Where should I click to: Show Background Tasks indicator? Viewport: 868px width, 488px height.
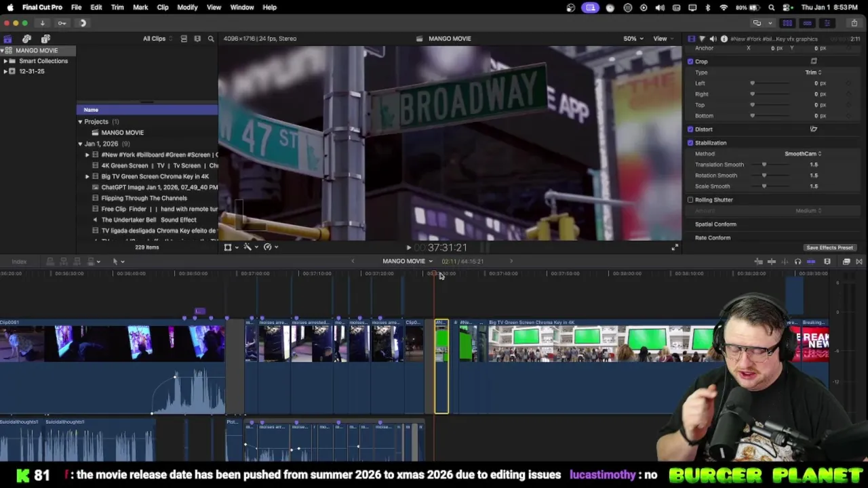(83, 23)
